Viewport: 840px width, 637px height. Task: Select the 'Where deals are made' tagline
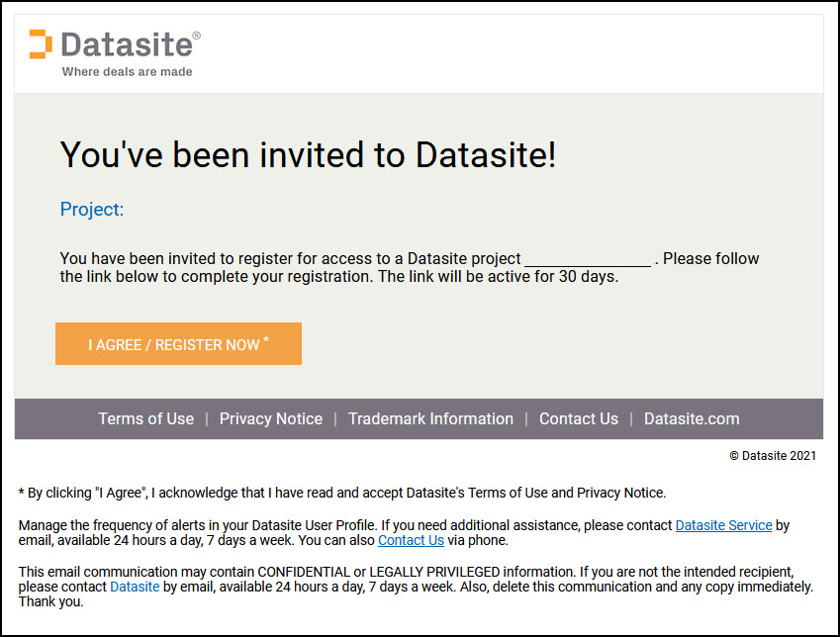point(127,71)
